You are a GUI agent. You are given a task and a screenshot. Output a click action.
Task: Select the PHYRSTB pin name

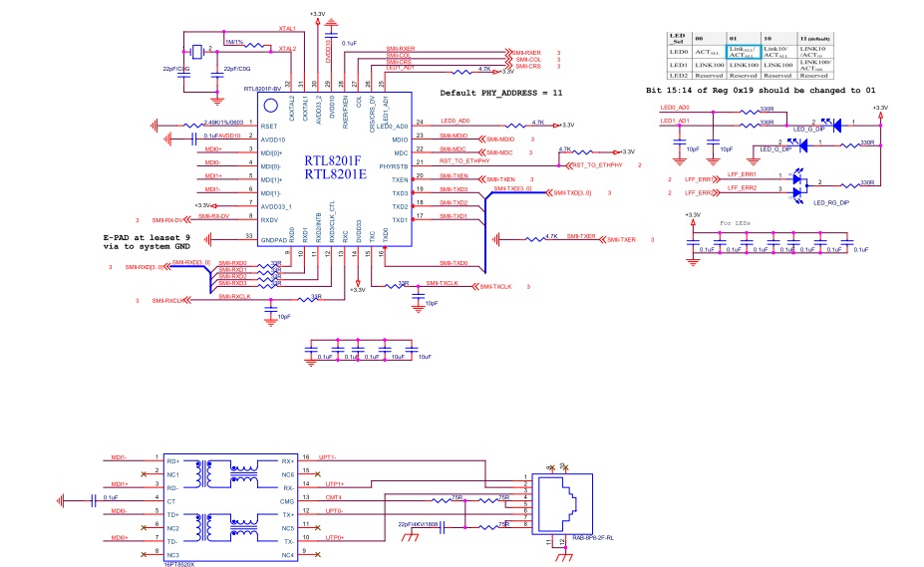[x=394, y=166]
